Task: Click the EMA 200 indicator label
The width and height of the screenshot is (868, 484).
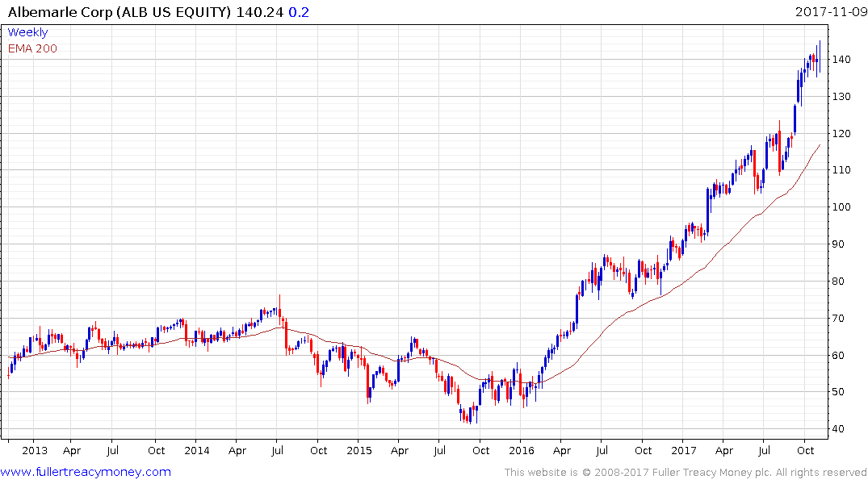Action: 32,48
